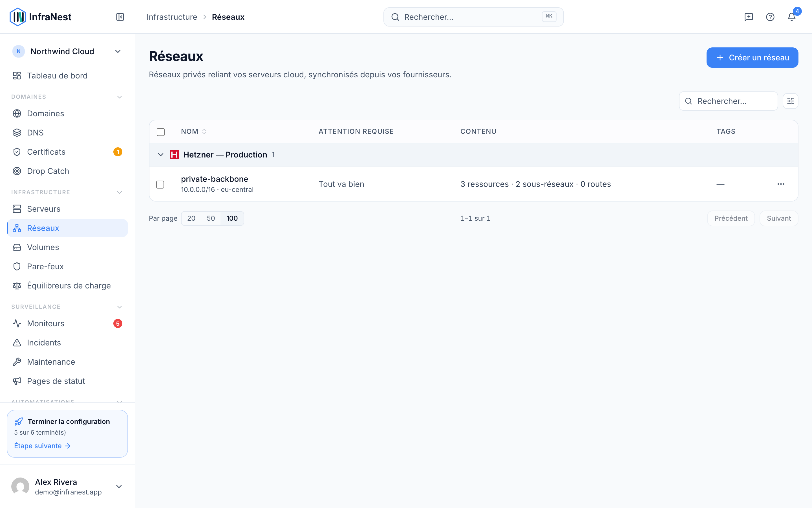Click the Pare-feux shield icon
Screen dimensions: 812x508
click(x=17, y=266)
